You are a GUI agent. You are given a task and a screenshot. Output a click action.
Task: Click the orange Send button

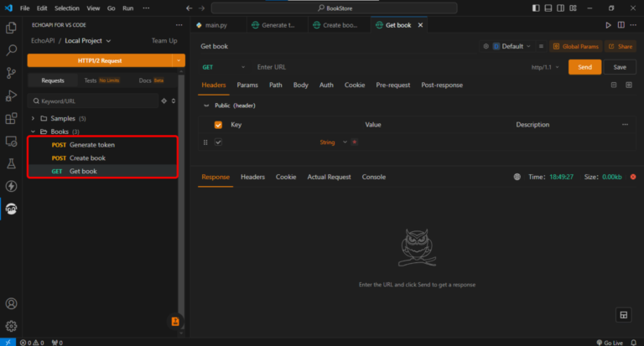[584, 67]
